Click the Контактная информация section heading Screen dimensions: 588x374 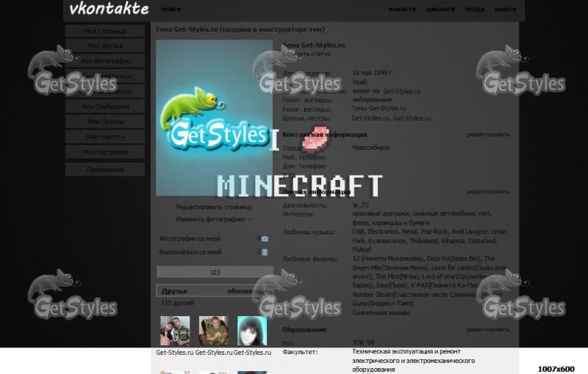(325, 134)
